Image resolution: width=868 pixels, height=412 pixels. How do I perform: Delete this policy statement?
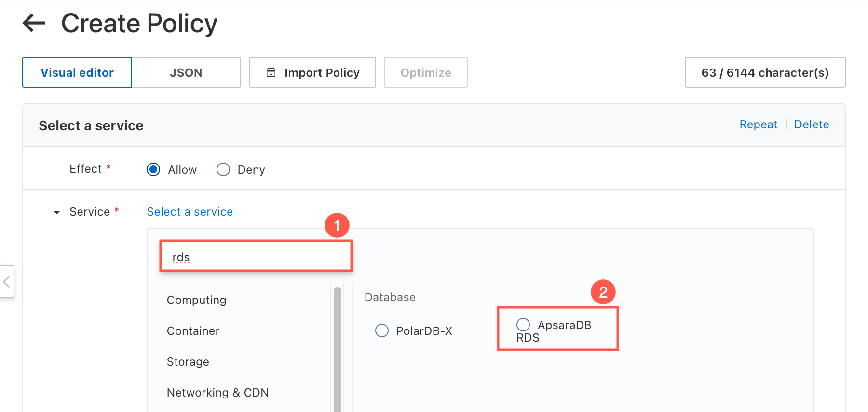click(x=812, y=124)
